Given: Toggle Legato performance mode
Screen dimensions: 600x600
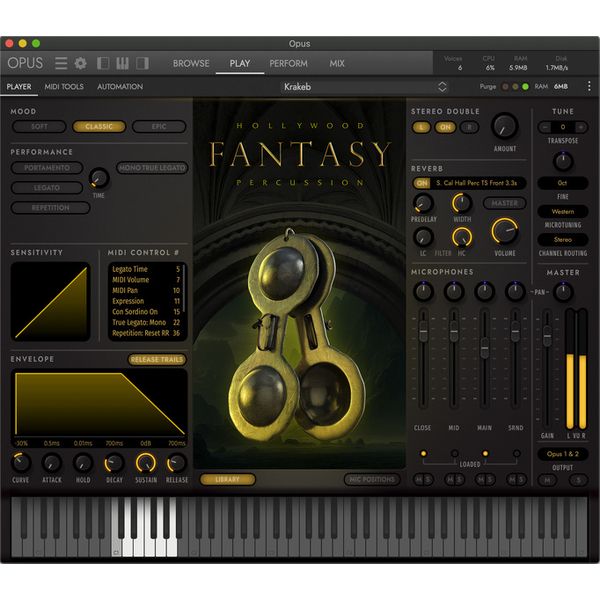Looking at the screenshot, I should click(x=47, y=188).
